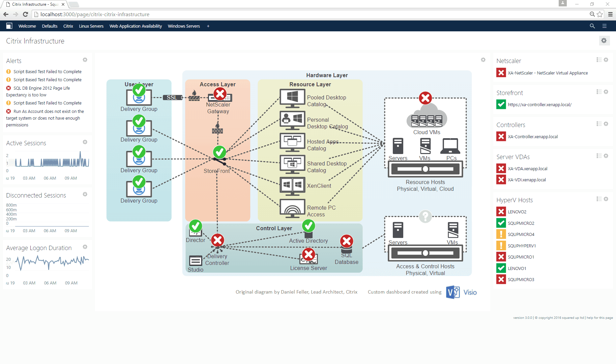Open Server VDAs tile settings gear
The image size is (616, 364).
[x=606, y=156]
